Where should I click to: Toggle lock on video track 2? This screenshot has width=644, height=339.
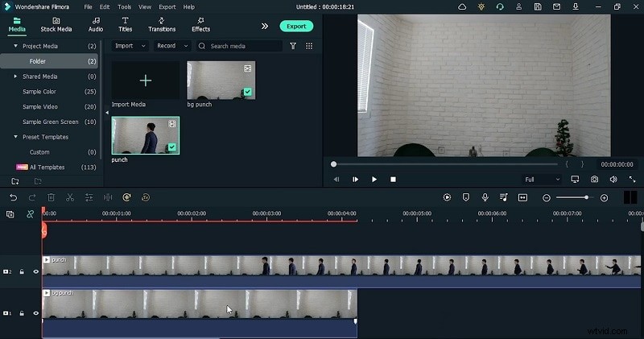(x=22, y=271)
